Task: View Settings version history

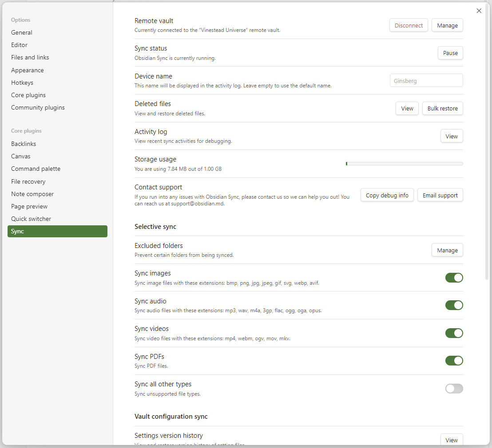Action: 452,440
